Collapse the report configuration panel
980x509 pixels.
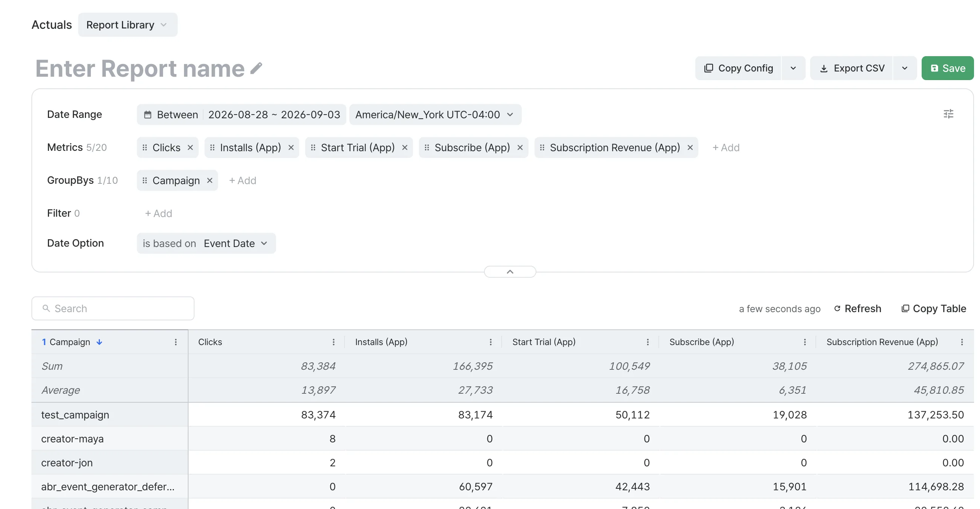(510, 271)
